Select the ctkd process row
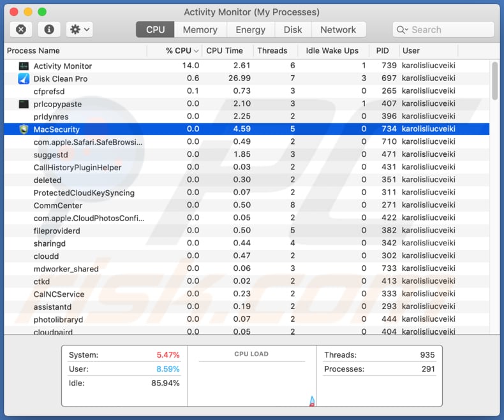The height and width of the screenshot is (420, 504). click(x=247, y=281)
